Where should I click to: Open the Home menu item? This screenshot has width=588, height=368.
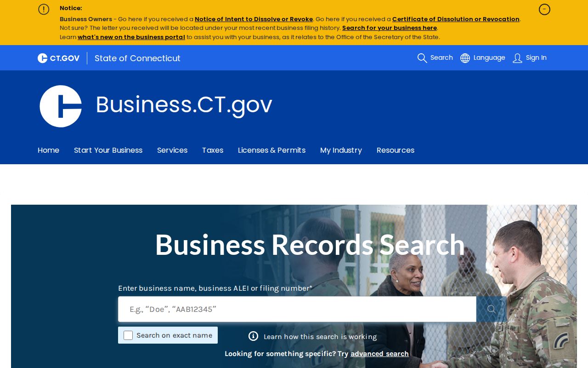48,150
